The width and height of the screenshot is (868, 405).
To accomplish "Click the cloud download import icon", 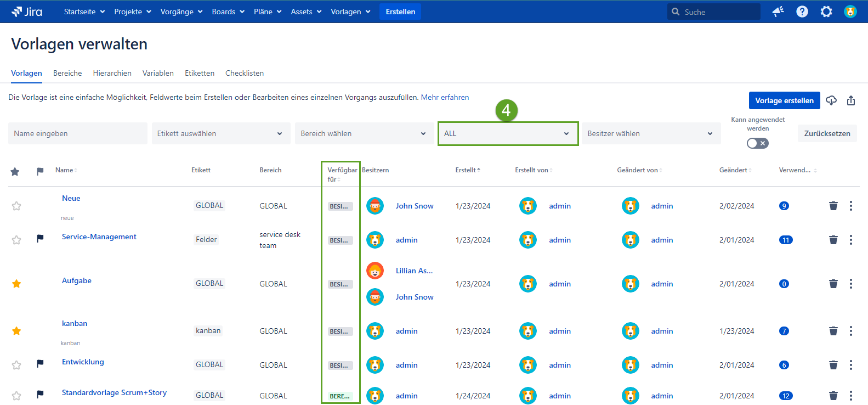I will [x=831, y=100].
